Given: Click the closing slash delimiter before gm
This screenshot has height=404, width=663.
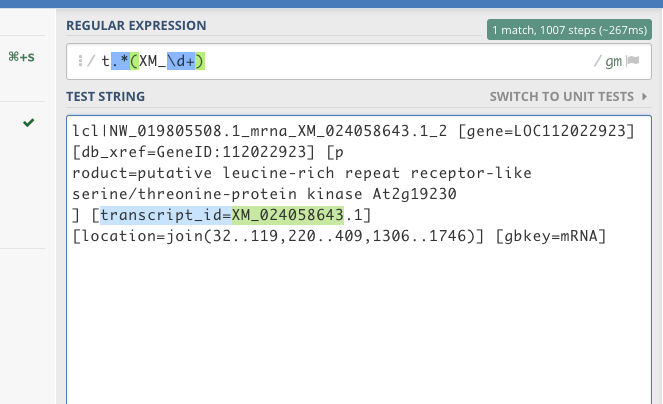Looking at the screenshot, I should click(597, 61).
